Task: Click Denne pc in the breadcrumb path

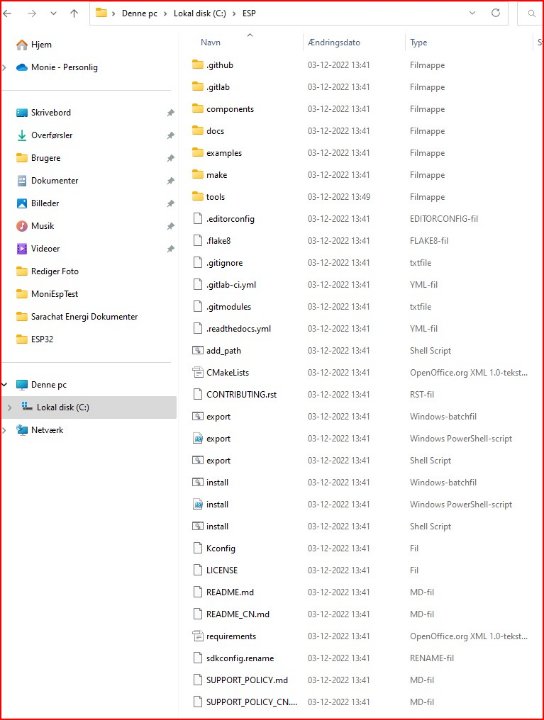Action: pos(140,13)
